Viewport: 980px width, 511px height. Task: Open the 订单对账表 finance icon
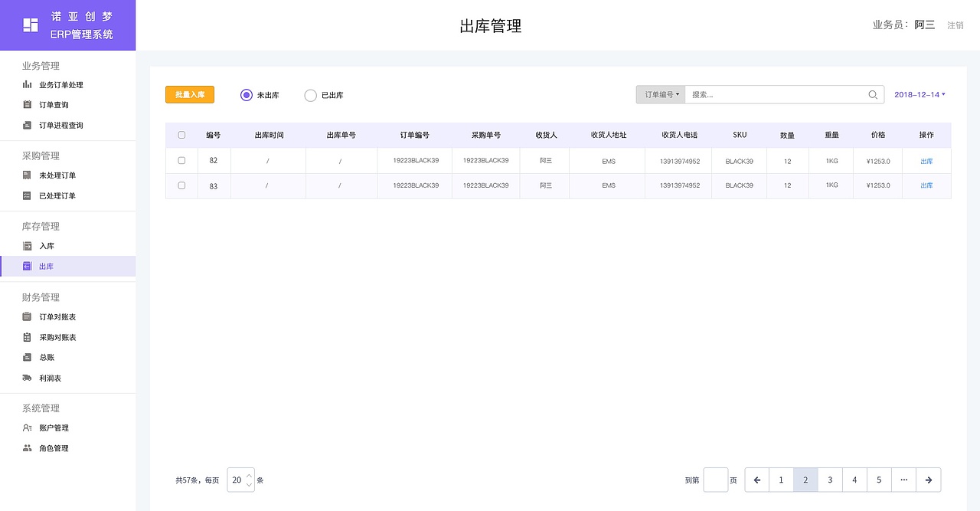pos(28,316)
